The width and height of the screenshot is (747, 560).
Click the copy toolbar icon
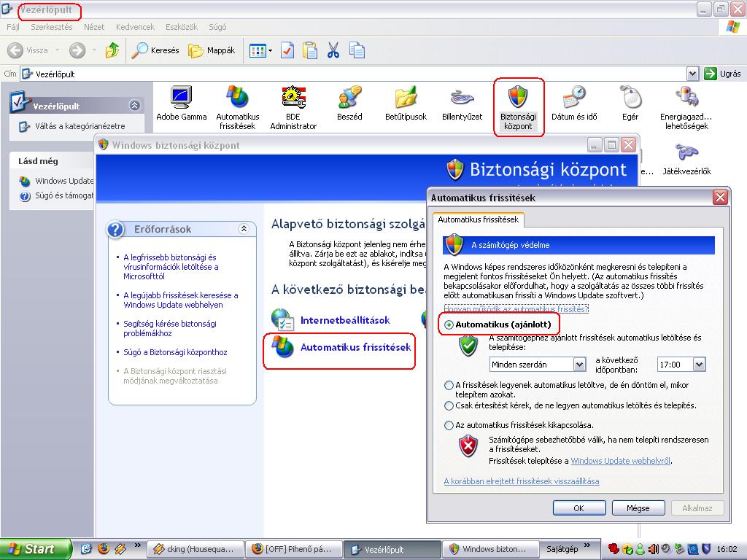[356, 50]
